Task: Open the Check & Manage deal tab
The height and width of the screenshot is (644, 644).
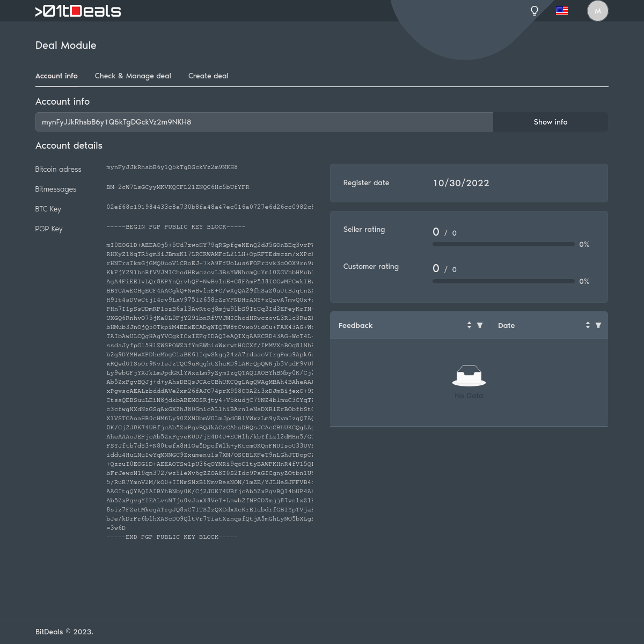Action: (x=133, y=76)
